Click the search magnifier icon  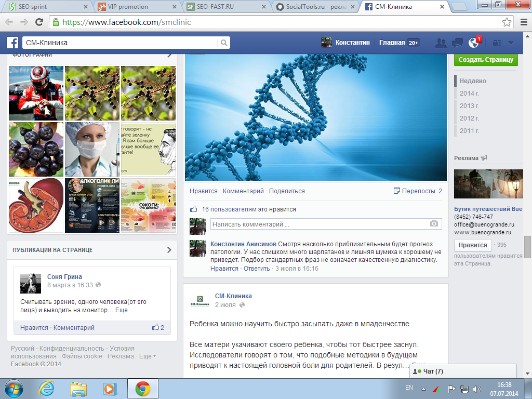[x=223, y=43]
